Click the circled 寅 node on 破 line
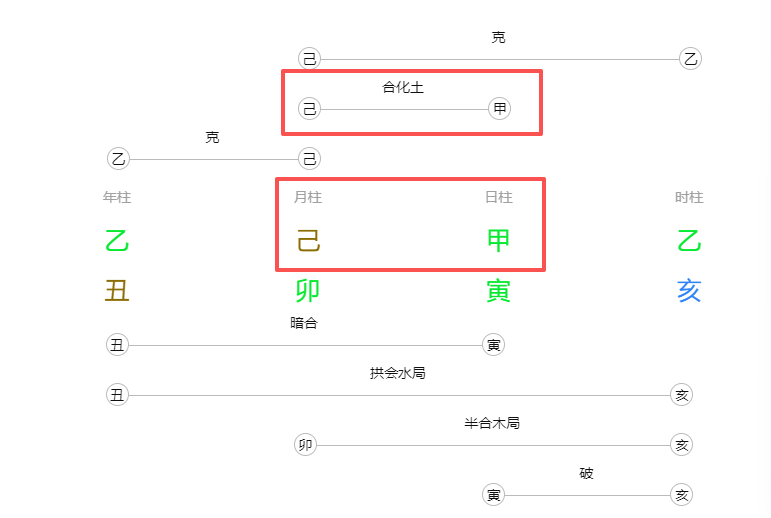Viewport: 771px width, 518px height. click(x=493, y=495)
